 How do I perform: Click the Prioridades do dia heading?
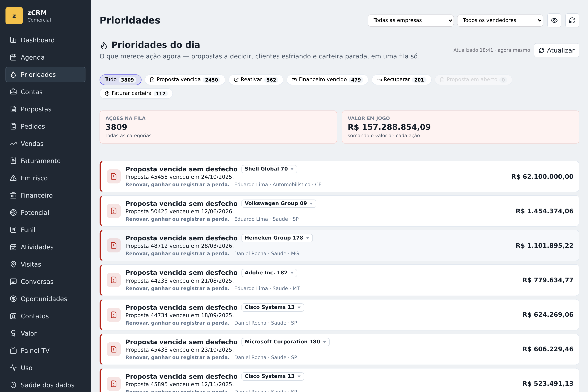tap(155, 45)
